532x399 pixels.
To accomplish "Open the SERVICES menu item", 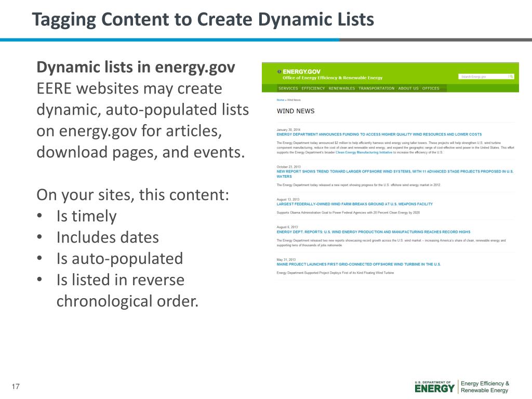I will tap(288, 88).
